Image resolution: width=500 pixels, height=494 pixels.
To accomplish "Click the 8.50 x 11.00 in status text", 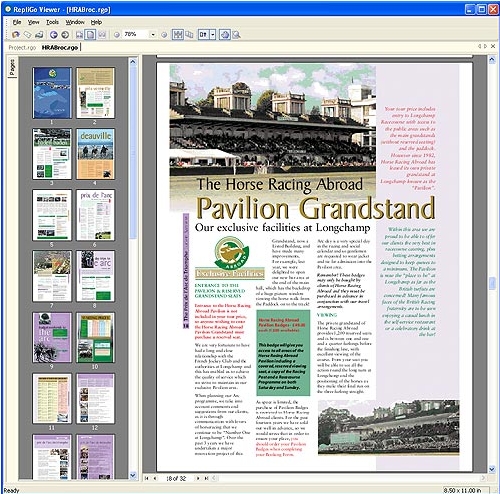I will (463, 490).
